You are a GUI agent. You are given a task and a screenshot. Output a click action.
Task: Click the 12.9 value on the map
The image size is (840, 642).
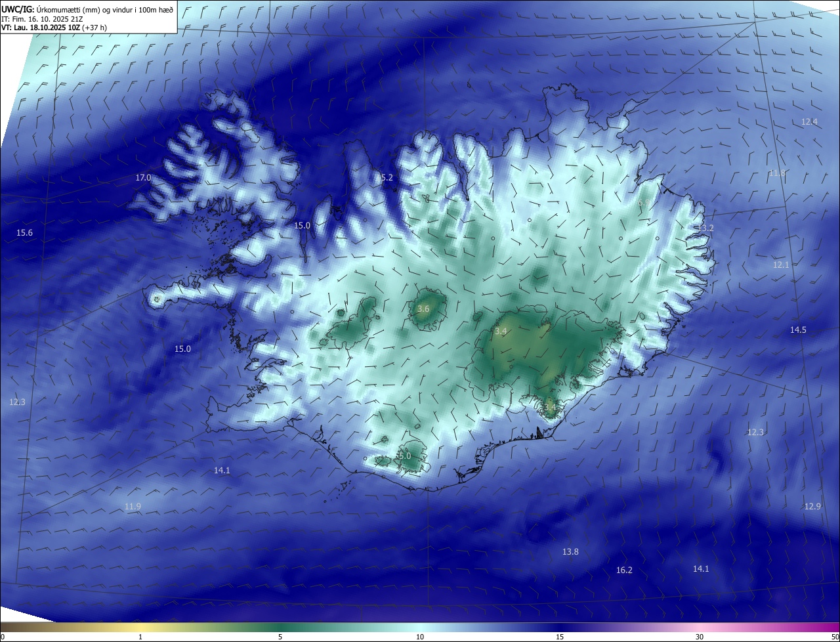(x=812, y=507)
